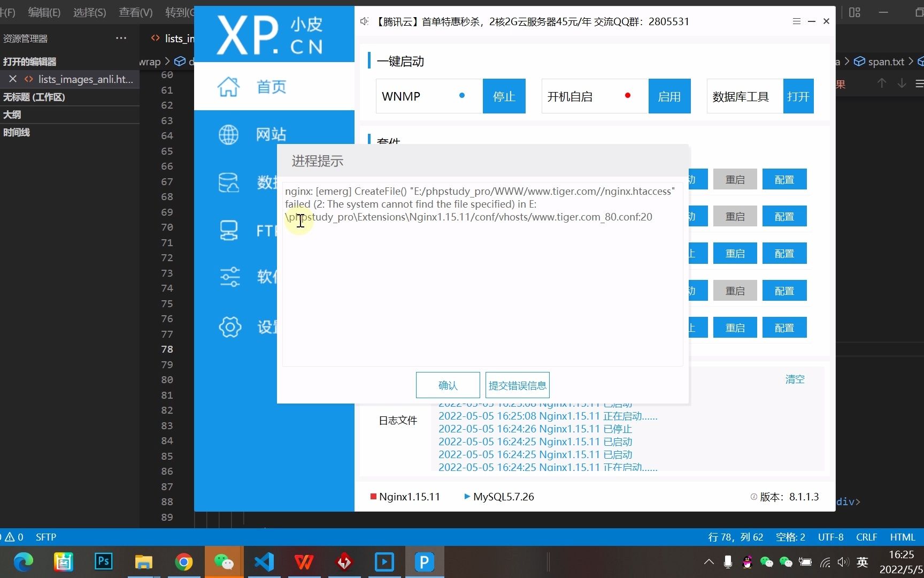This screenshot has height=578, width=924.
Task: Open phpStudy P icon in taskbar
Action: 424,562
